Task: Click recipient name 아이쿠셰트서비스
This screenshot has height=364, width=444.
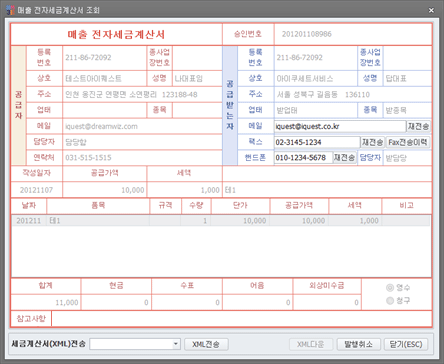Action: pos(305,79)
